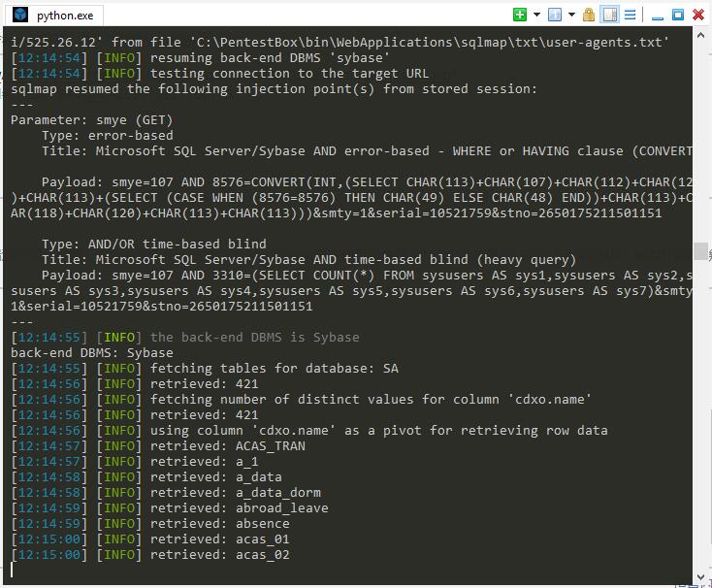Close the ConEmu window

pos(698,15)
